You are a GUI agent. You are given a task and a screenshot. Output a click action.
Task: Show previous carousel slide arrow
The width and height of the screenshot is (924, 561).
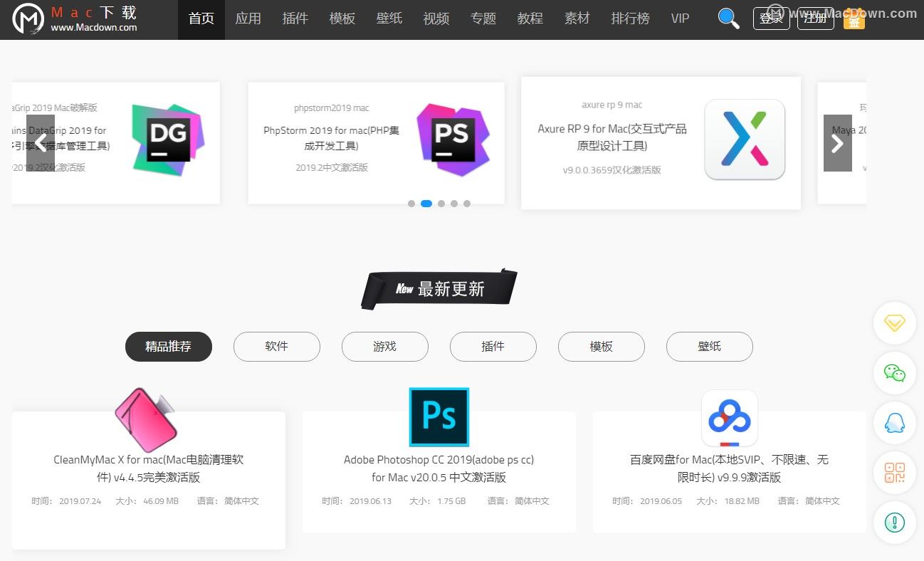(41, 143)
